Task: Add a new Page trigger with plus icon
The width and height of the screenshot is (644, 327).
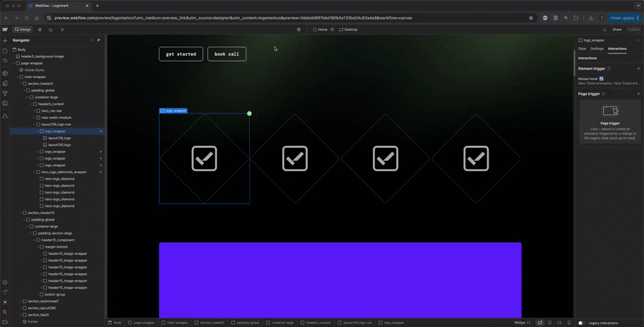Action: tap(638, 94)
